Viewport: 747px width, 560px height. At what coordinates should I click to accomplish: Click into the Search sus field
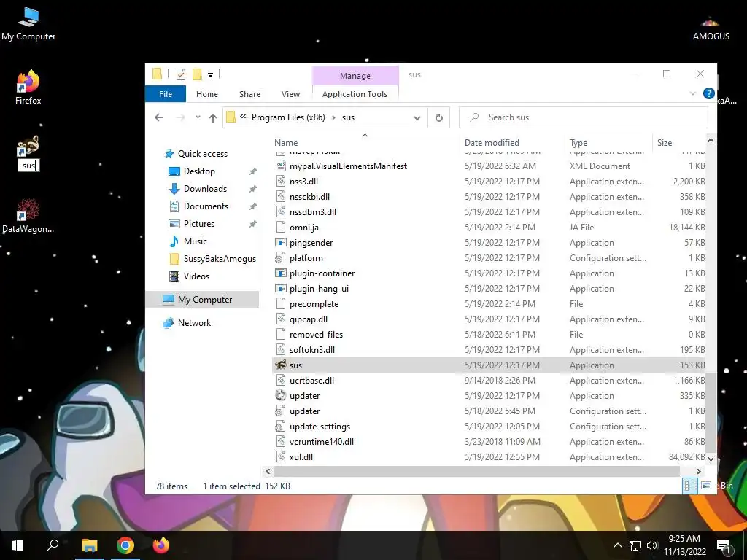coord(583,117)
